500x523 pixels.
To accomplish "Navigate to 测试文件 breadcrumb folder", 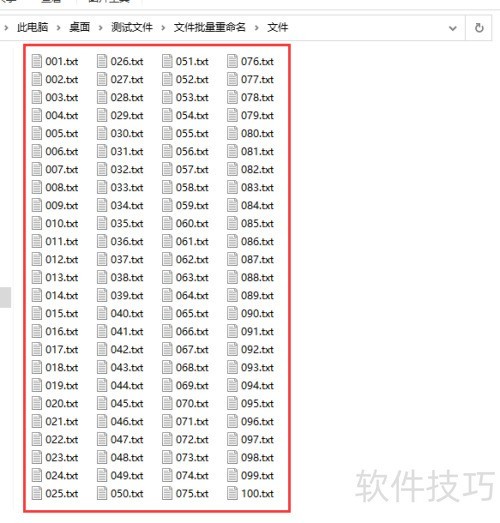I will pos(132,27).
